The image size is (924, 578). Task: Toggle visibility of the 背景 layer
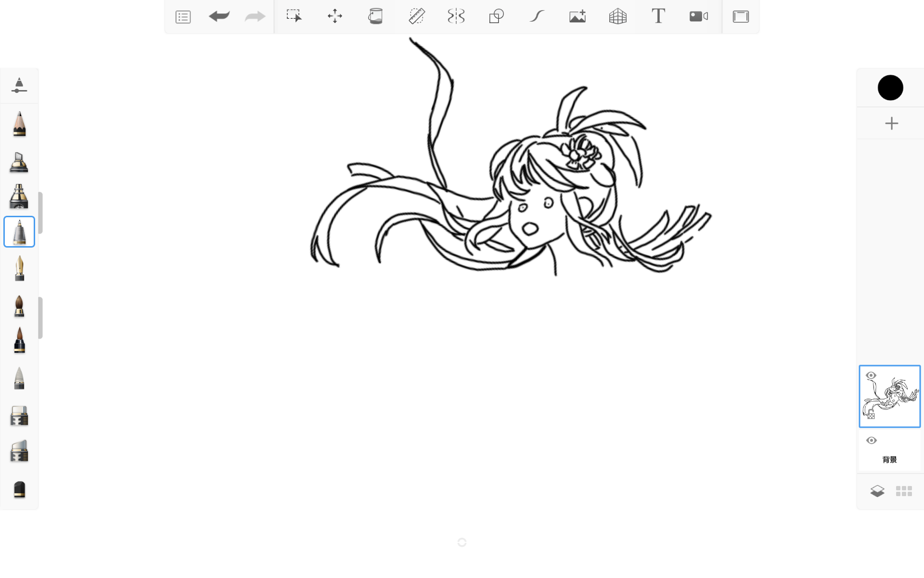point(872,441)
